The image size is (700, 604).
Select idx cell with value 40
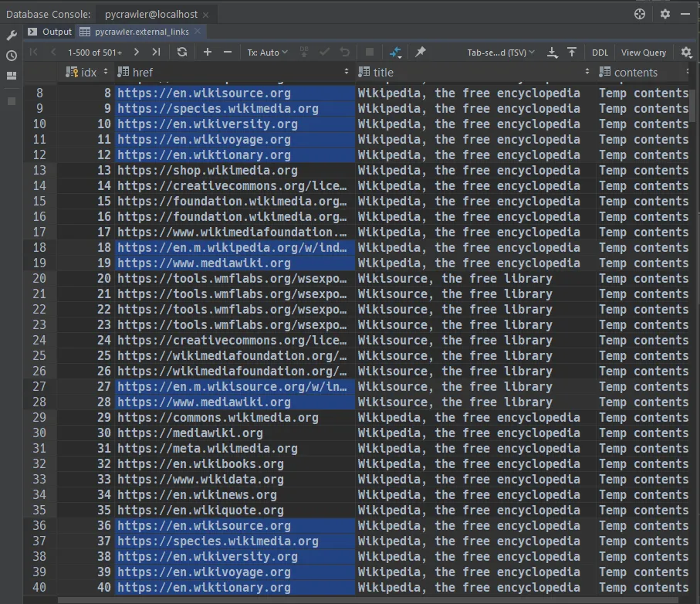tap(86, 587)
